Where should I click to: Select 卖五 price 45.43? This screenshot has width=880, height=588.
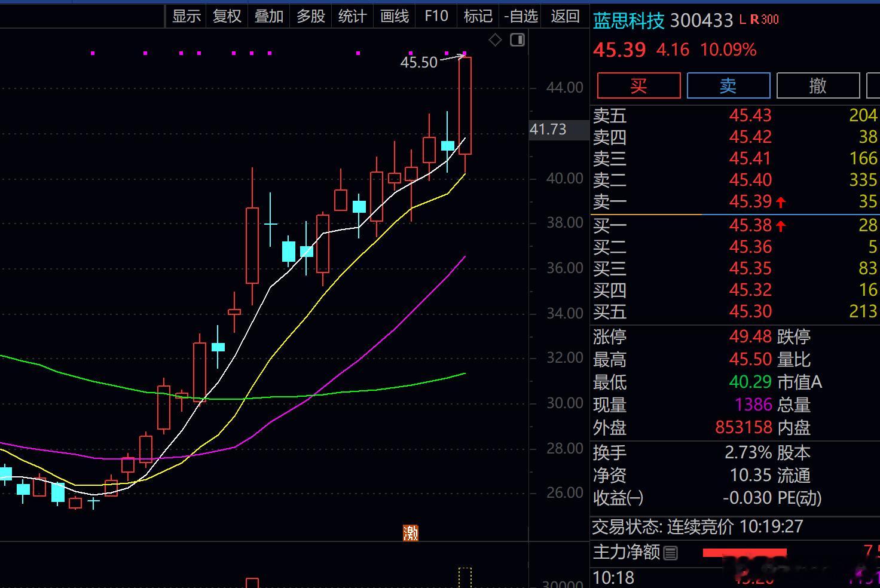[x=750, y=115]
